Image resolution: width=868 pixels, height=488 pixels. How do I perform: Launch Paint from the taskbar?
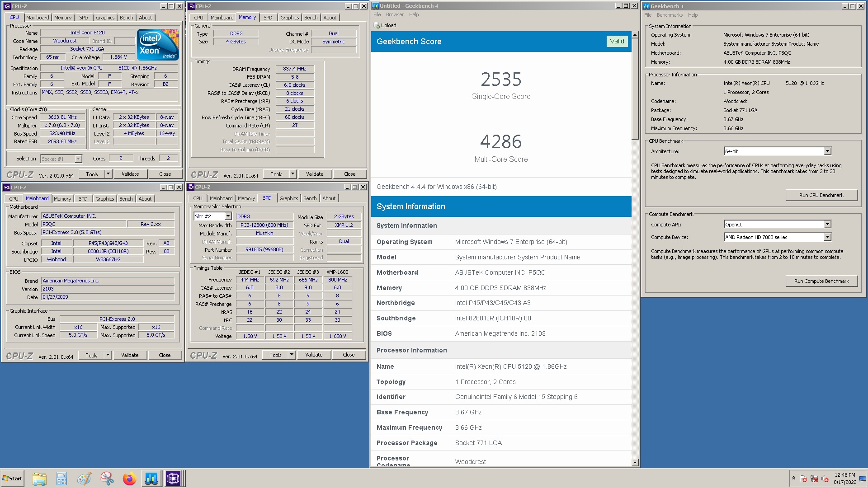point(84,479)
